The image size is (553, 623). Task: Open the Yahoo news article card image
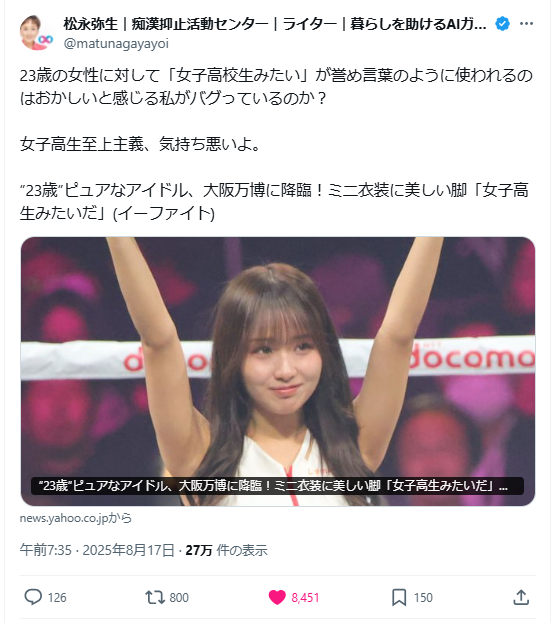tap(278, 371)
